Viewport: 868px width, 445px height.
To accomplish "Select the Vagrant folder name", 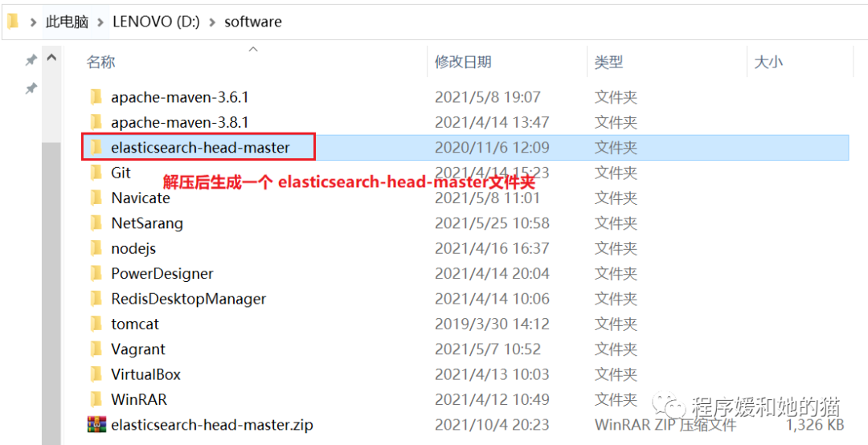I will coord(138,349).
